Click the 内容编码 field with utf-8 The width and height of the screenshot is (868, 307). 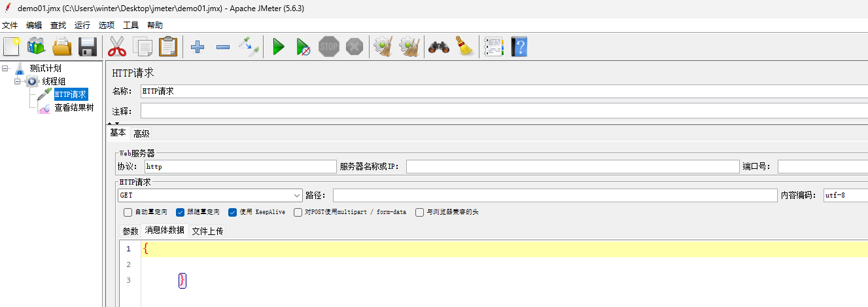click(x=846, y=195)
